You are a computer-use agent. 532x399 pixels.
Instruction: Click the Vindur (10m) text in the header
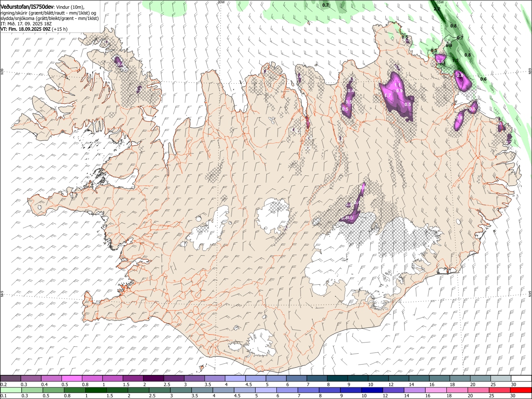(x=70, y=7)
